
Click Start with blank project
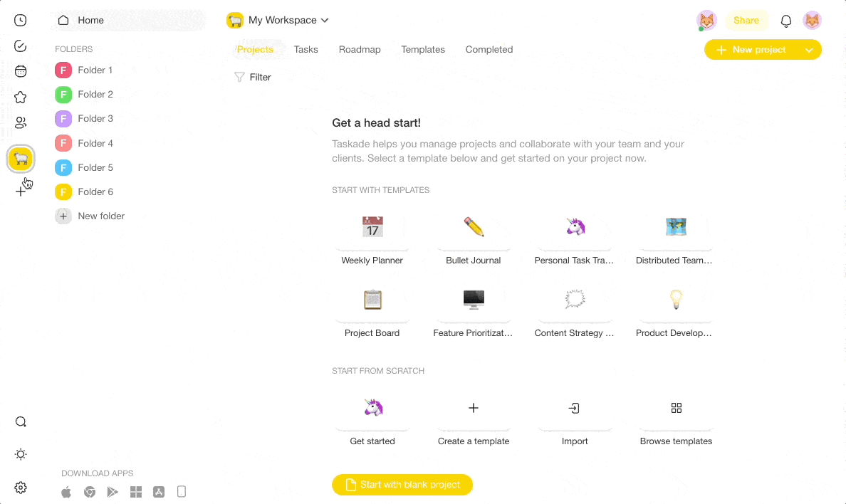click(x=402, y=485)
